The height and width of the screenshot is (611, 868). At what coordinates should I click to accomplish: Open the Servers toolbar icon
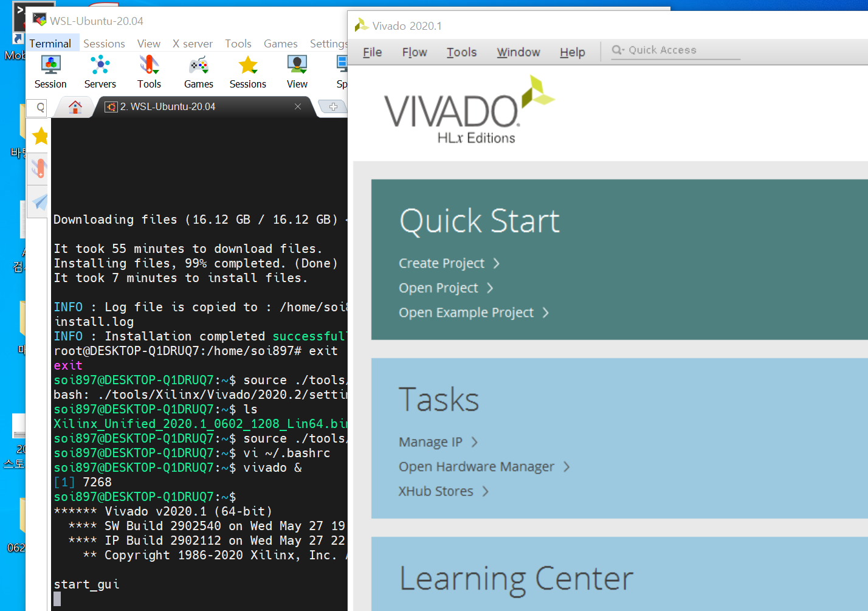[100, 72]
